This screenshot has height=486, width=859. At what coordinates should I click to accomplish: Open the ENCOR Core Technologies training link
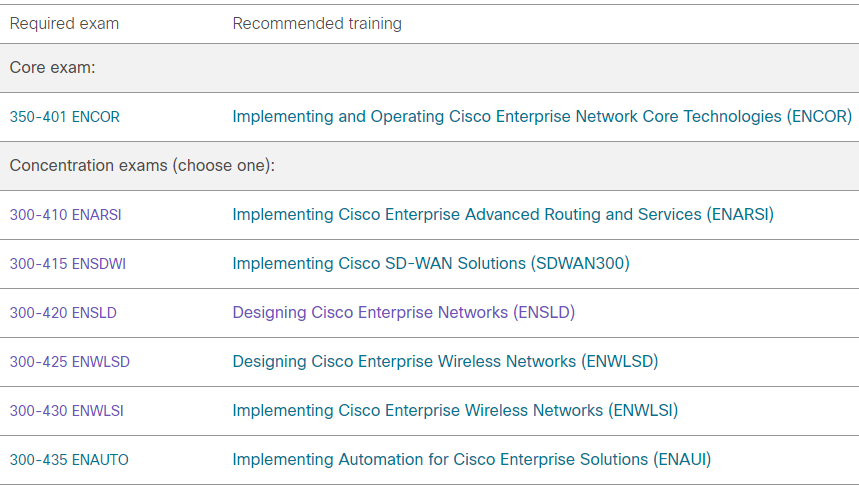pos(541,117)
